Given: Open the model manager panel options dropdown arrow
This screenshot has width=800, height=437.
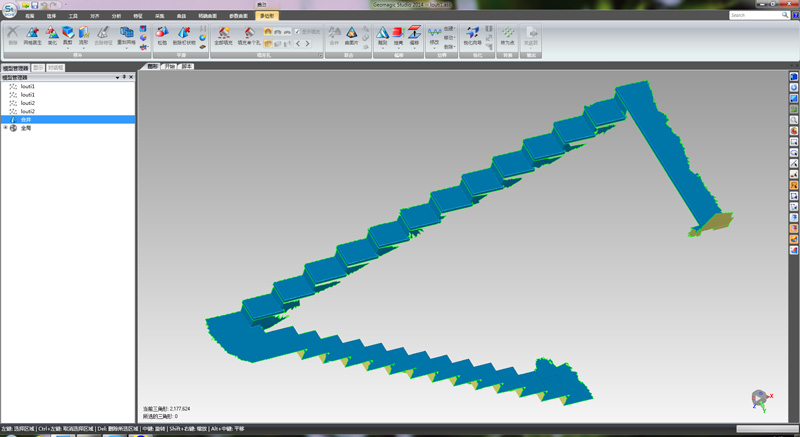Looking at the screenshot, I should (x=117, y=77).
